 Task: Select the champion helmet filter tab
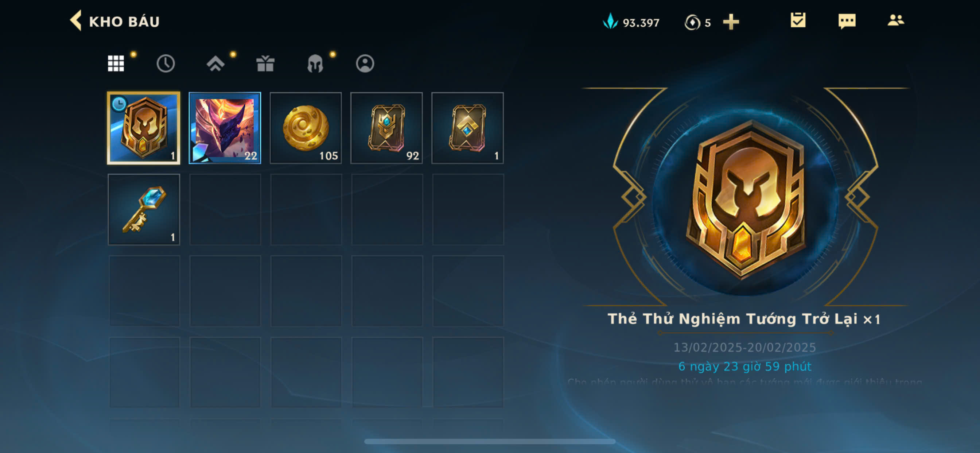[x=315, y=63]
